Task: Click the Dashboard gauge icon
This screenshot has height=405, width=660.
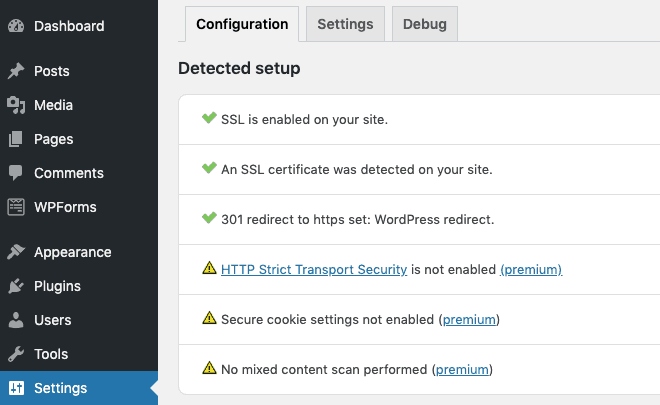Action: [x=16, y=26]
